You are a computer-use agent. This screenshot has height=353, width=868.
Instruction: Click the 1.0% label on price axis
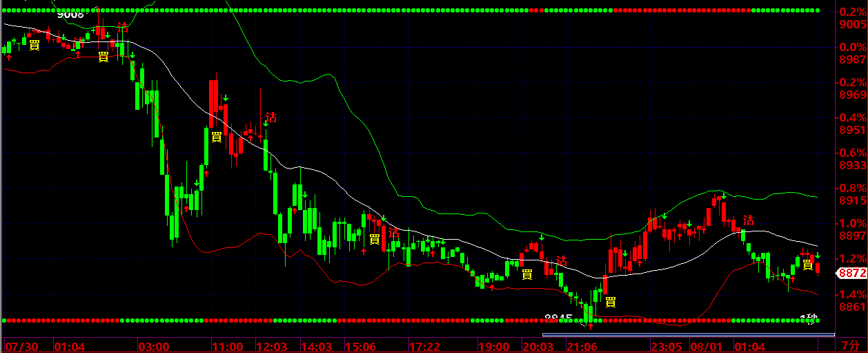coord(854,223)
